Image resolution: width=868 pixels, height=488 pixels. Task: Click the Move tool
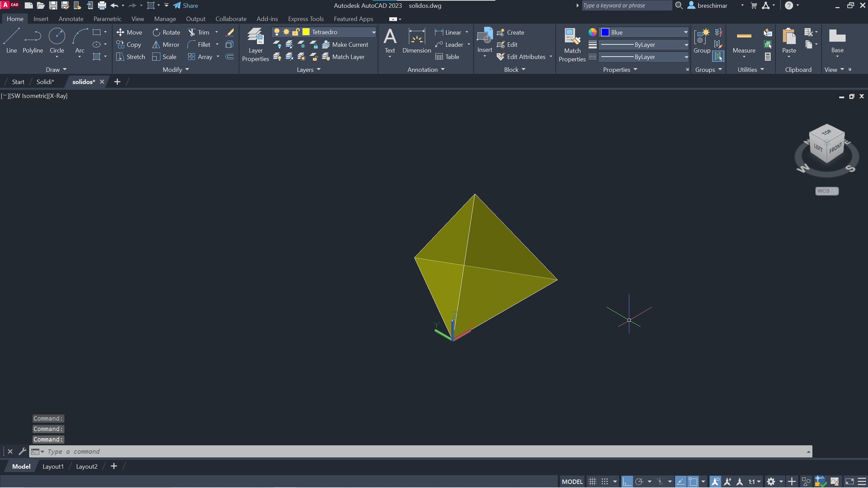pos(129,32)
